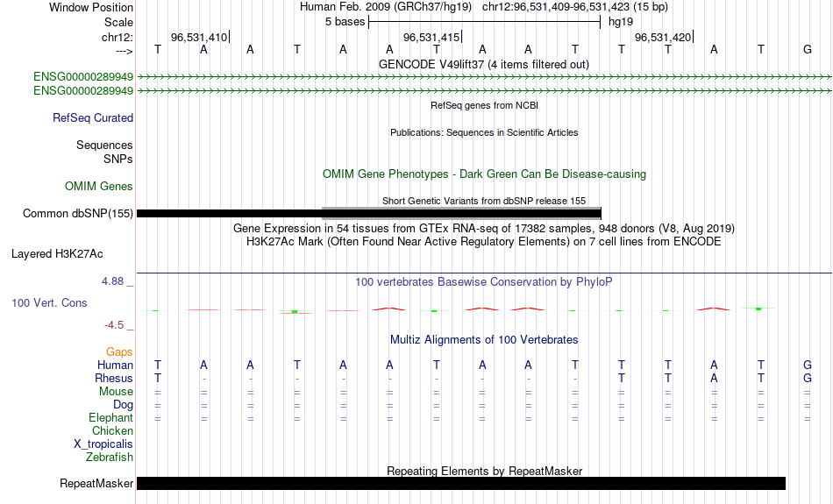Click the 96,531,420 position marker
The height and width of the screenshot is (504, 833).
click(664, 37)
